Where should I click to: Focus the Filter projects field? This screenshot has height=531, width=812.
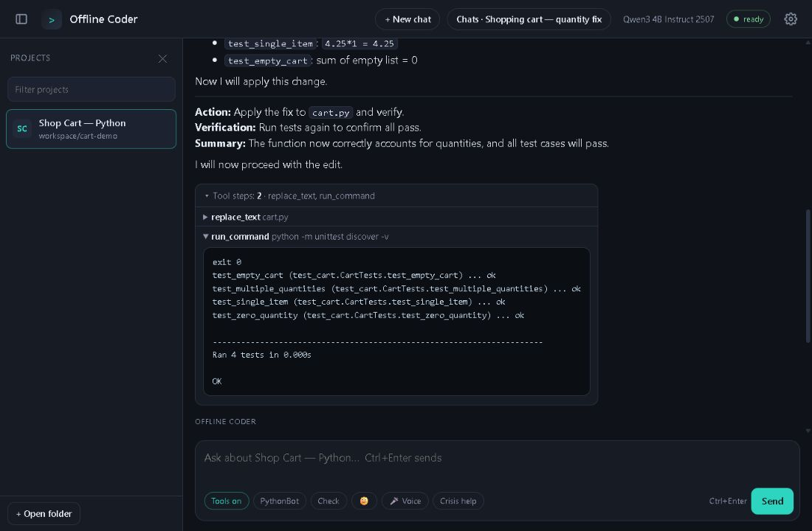click(91, 89)
